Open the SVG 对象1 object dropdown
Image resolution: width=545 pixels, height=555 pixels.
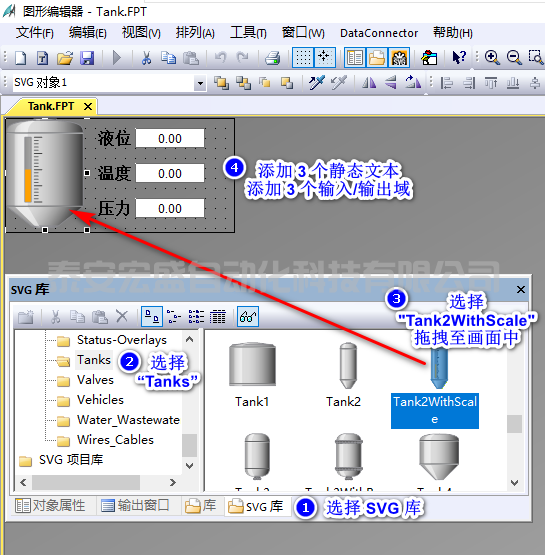pyautogui.click(x=200, y=84)
